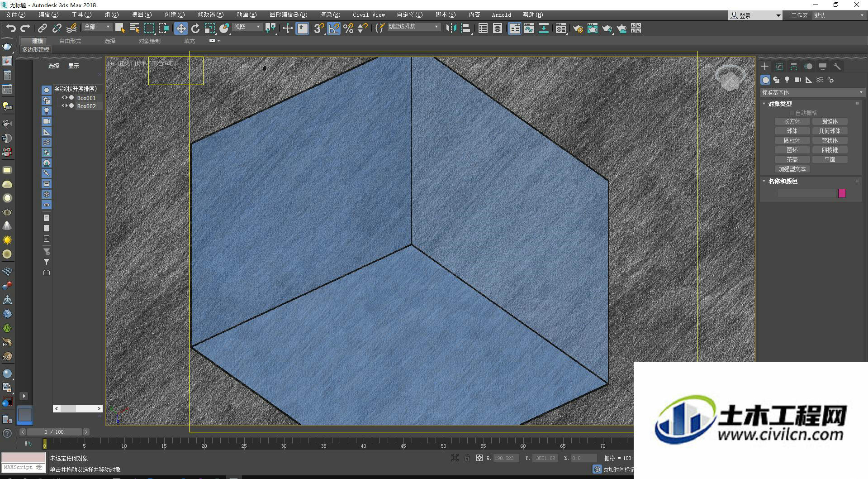Click the 茶壶 teapot button

coord(792,159)
